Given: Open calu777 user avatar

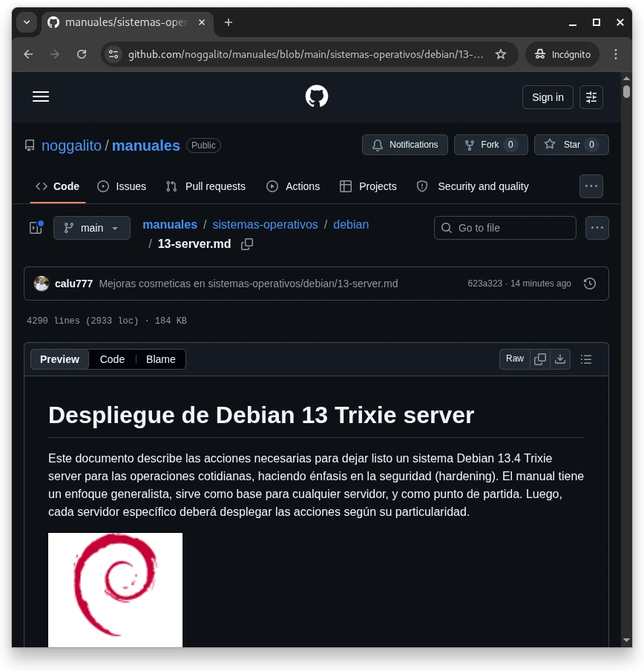Looking at the screenshot, I should click(x=42, y=284).
